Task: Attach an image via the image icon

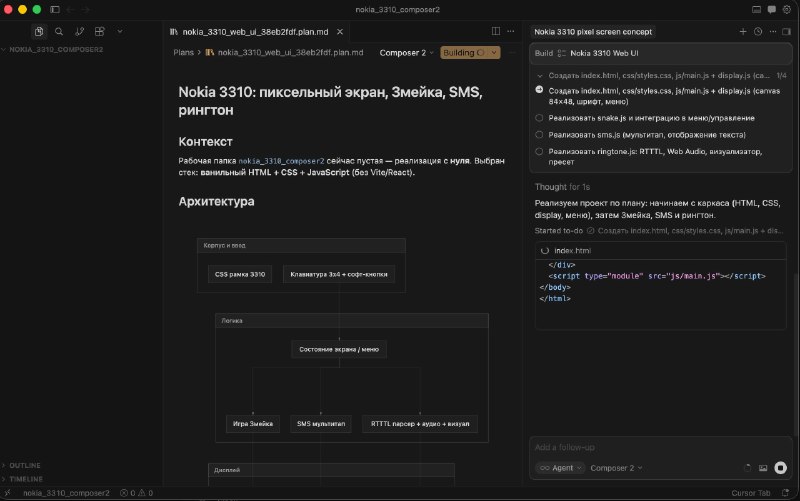Action: (x=763, y=468)
